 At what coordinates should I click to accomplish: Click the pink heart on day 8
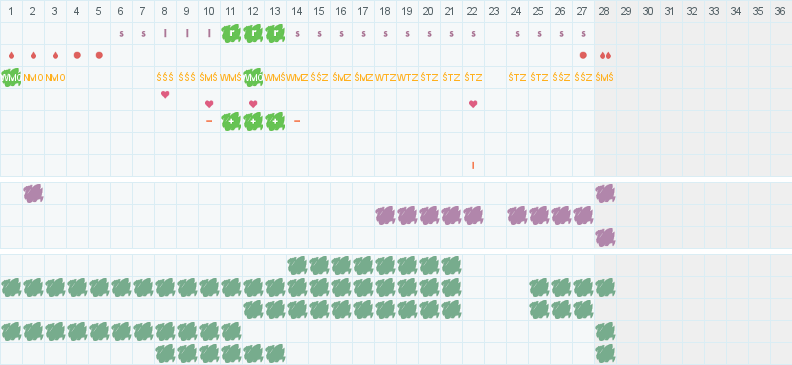coord(165,94)
